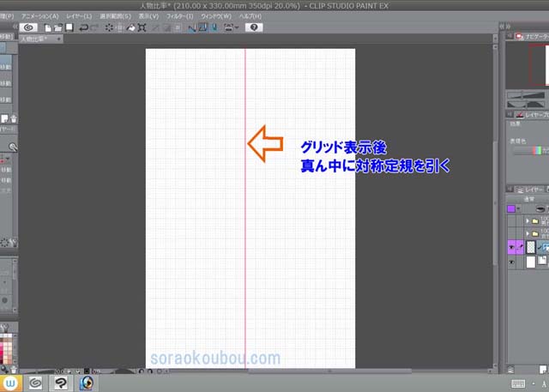Open the レイヤープロパティ panel tab
Image resolution: width=549 pixels, height=392 pixels.
coord(532,114)
